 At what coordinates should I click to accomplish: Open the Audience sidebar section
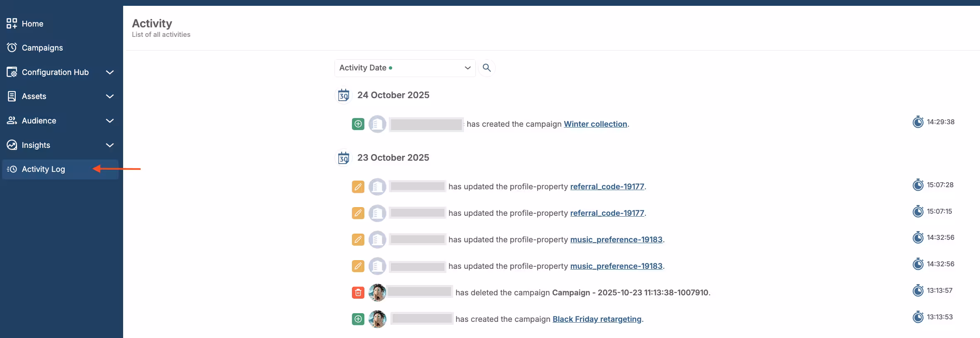click(60, 121)
